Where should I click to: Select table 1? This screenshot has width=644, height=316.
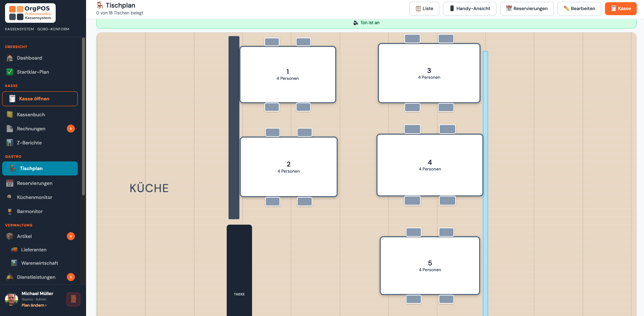pos(288,74)
